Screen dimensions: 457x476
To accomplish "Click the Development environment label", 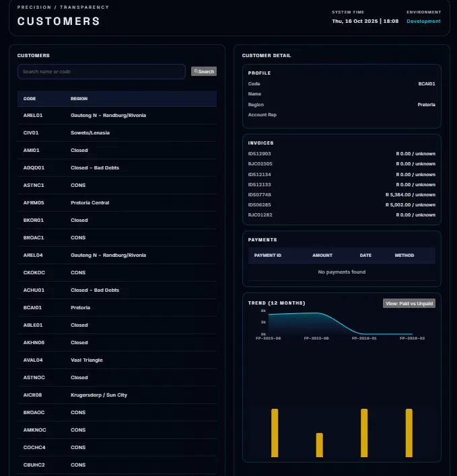I will (423, 22).
